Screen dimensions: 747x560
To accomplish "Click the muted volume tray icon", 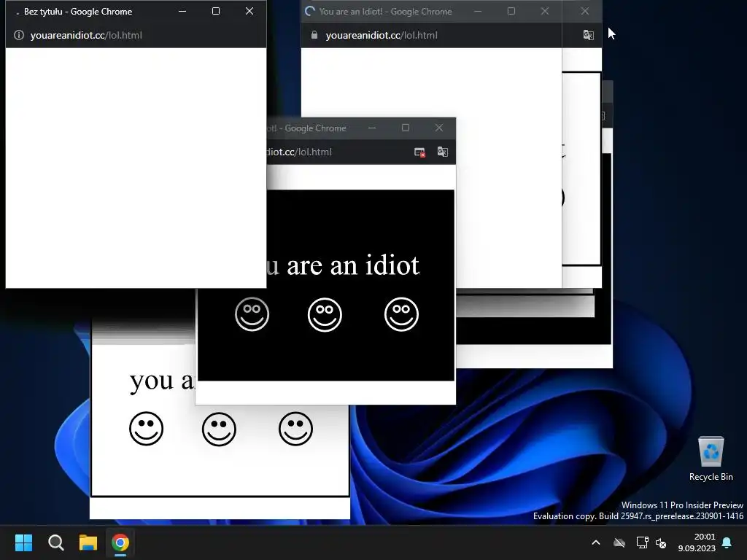I will [x=661, y=542].
